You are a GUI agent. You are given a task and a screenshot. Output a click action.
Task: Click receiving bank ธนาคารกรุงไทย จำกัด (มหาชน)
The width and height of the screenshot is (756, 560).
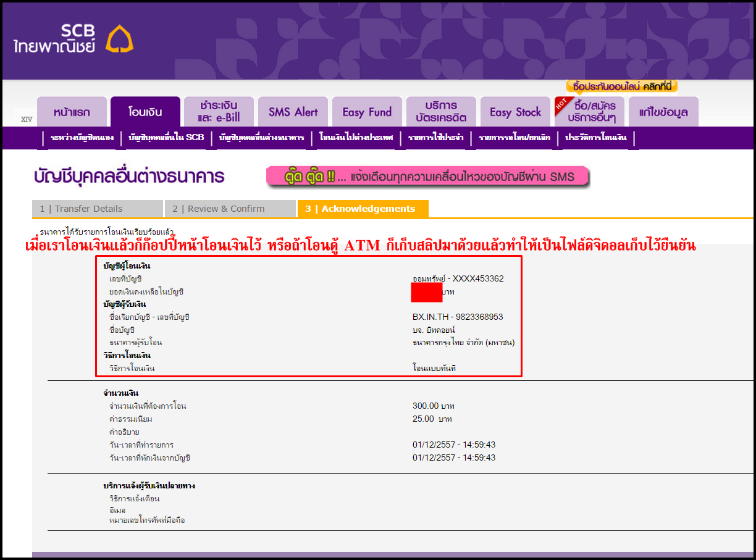tap(463, 343)
